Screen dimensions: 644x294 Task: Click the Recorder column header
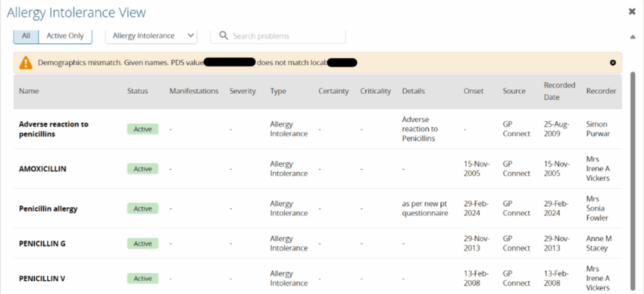tap(601, 91)
